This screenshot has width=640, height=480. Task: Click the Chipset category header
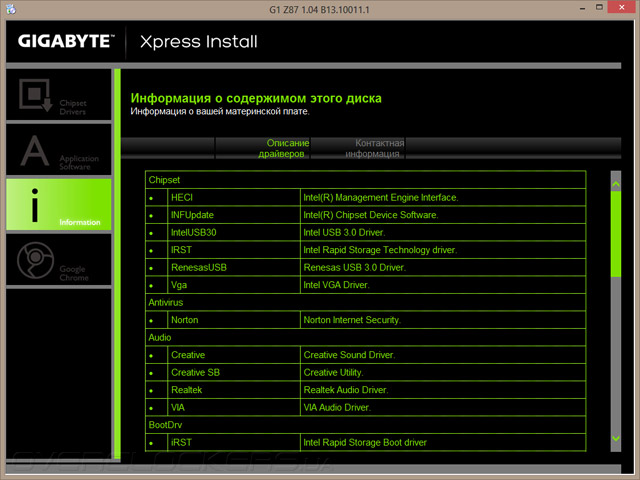point(164,180)
